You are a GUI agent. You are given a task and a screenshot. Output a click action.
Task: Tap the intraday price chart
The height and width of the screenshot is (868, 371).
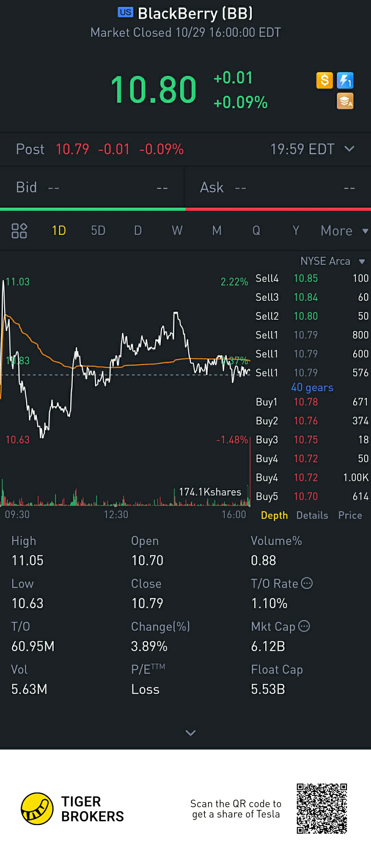coord(125,359)
